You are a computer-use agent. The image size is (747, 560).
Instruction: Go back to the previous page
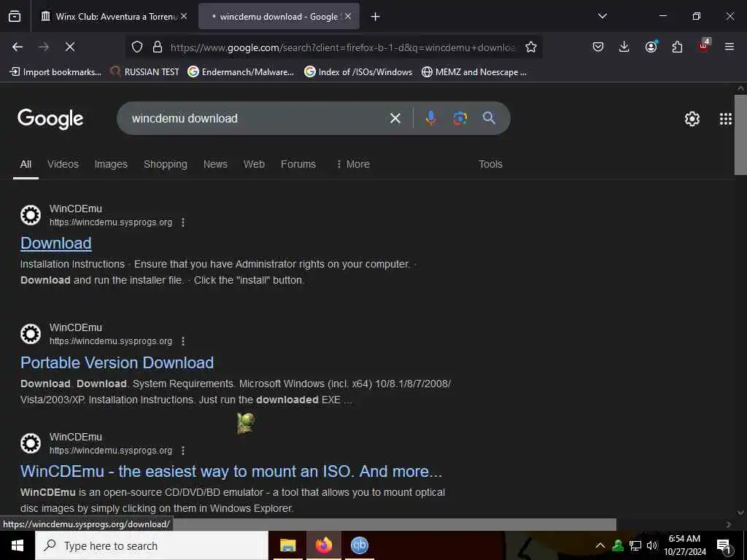(18, 47)
